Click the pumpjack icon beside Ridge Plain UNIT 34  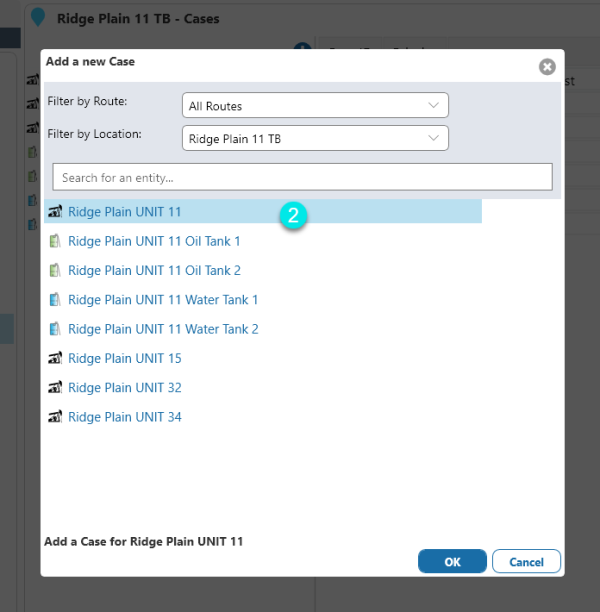click(55, 416)
